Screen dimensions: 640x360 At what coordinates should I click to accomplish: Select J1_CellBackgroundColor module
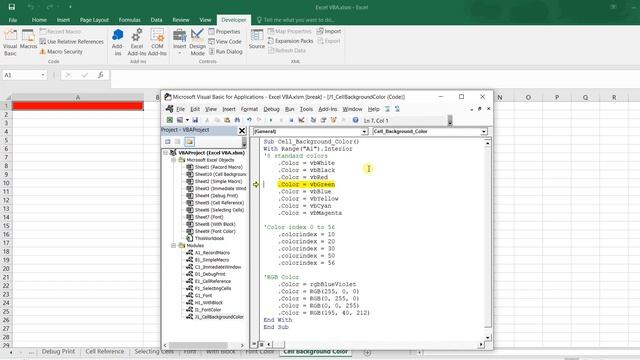(215, 317)
